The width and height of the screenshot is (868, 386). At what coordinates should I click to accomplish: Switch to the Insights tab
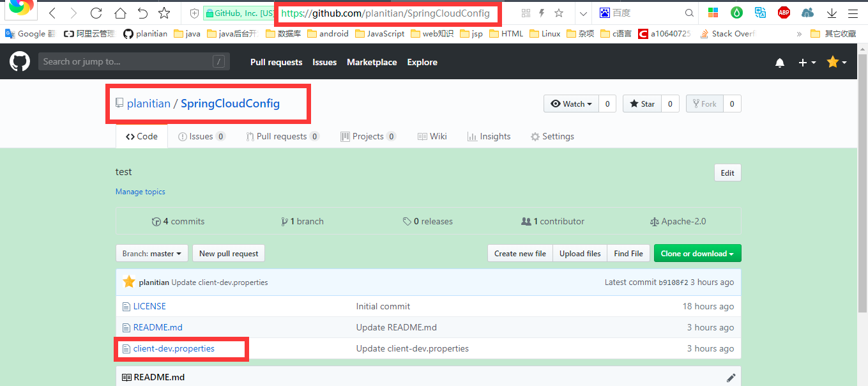(x=489, y=136)
